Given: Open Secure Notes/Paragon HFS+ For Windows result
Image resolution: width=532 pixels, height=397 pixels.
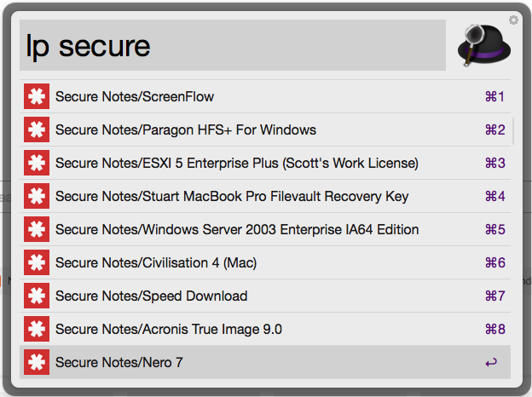Looking at the screenshot, I should (186, 130).
